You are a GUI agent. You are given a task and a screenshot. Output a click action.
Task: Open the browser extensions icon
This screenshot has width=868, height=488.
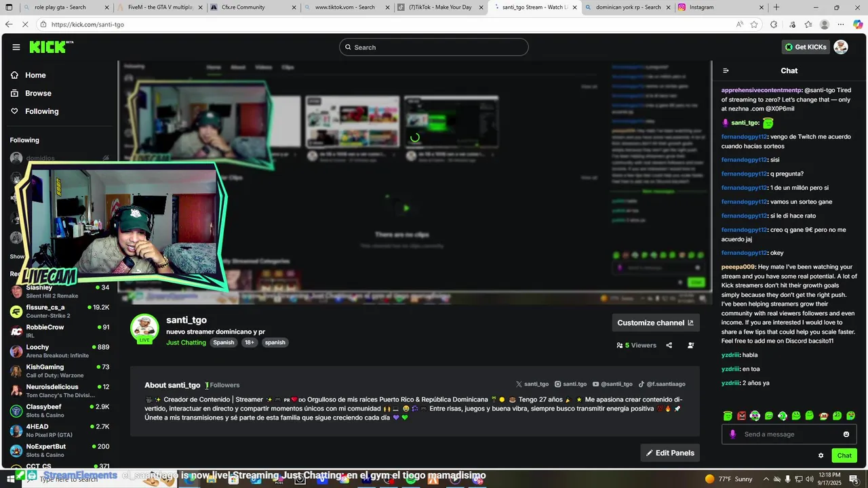(x=774, y=24)
